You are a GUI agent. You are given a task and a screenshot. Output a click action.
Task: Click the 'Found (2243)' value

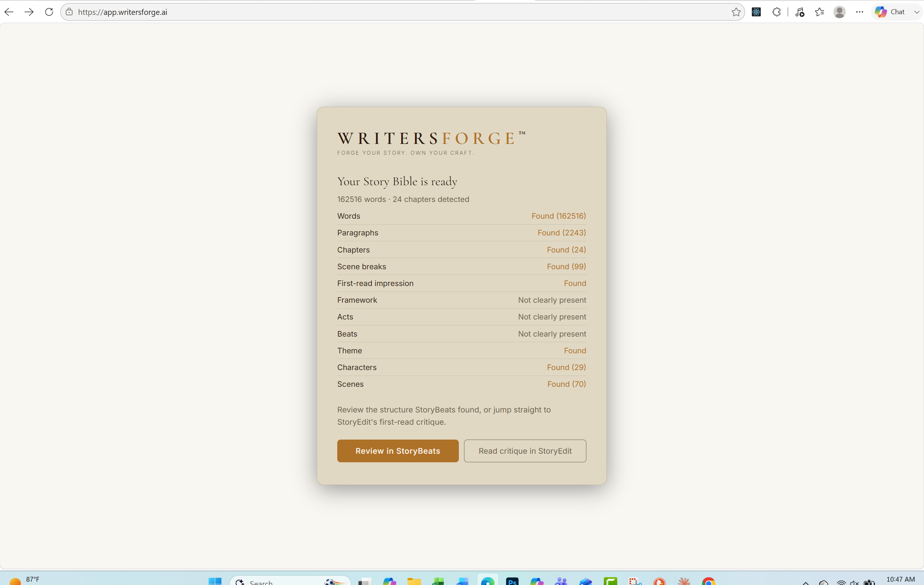coord(562,232)
